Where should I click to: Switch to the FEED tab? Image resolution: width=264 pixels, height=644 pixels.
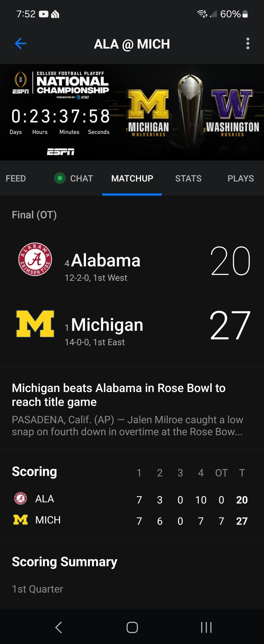coord(16,179)
